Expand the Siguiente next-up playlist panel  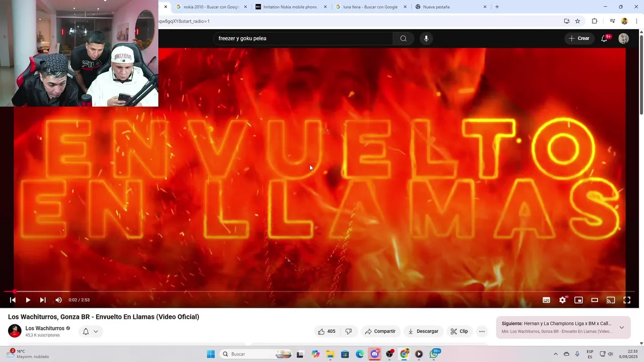coord(621,327)
